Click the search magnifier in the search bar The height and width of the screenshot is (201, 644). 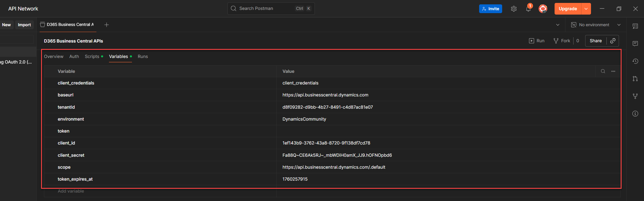(x=234, y=8)
